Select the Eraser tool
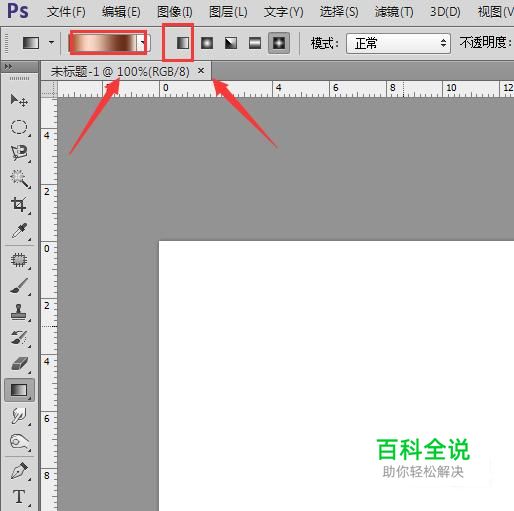This screenshot has height=511, width=514. point(20,364)
